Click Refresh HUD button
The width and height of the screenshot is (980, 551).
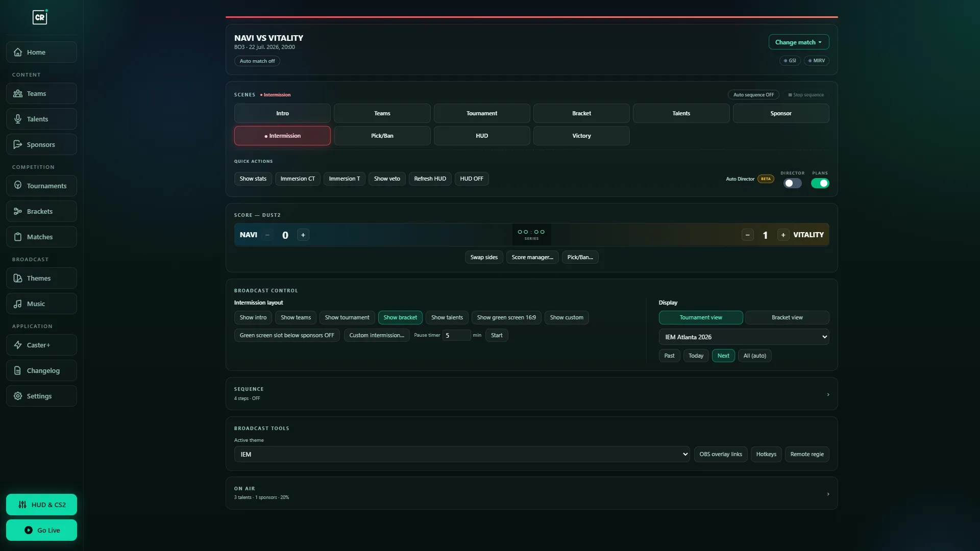tap(430, 179)
